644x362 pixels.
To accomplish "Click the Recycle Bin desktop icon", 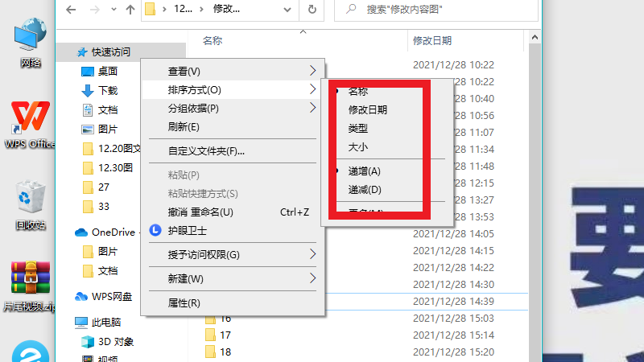I will (x=30, y=198).
